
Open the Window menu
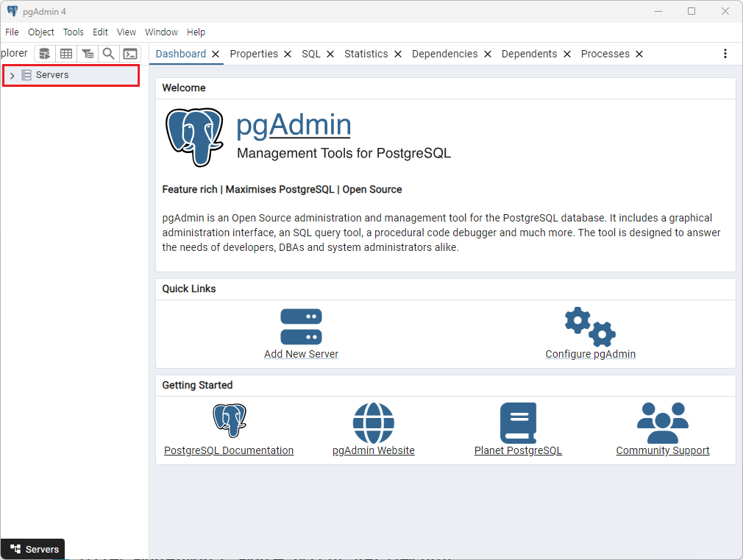[x=161, y=32]
